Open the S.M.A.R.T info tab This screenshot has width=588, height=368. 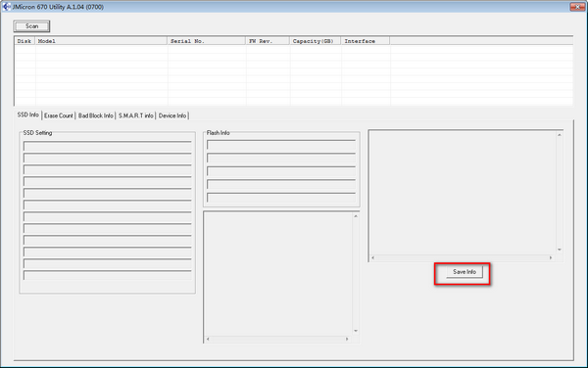136,115
